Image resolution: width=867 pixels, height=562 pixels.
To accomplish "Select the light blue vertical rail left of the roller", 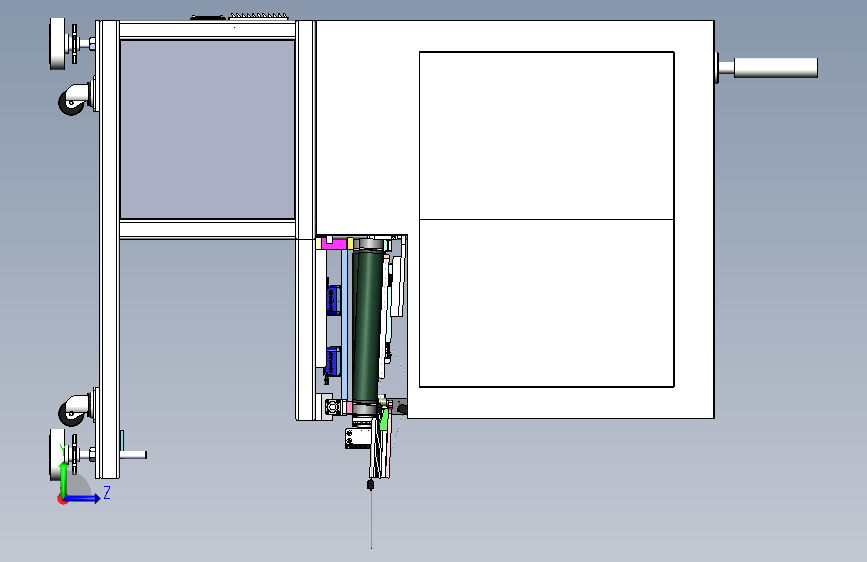I will click(344, 324).
